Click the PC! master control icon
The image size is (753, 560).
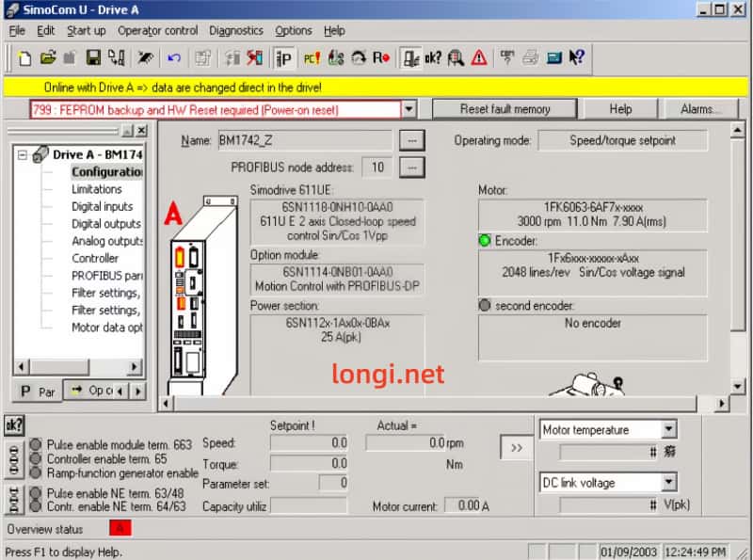click(312, 58)
